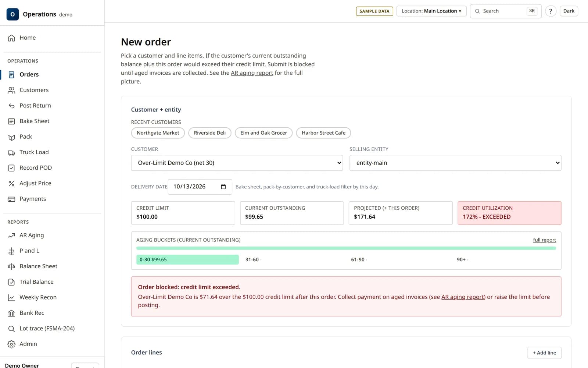Click the Balance Sheet scales icon

point(11,266)
